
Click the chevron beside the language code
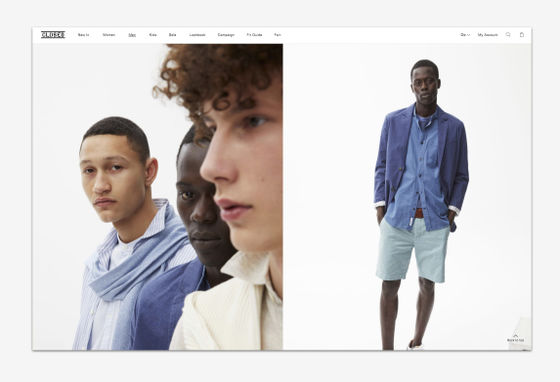tap(469, 35)
